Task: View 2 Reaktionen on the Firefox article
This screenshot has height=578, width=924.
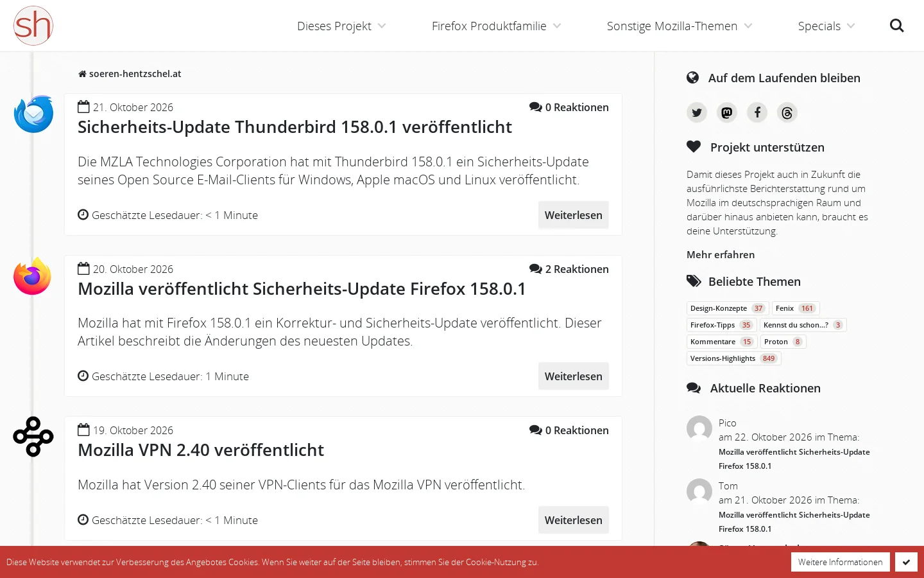Action: pos(569,269)
